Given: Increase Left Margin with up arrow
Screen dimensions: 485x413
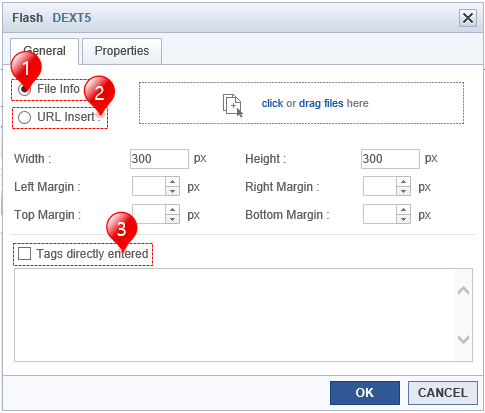Looking at the screenshot, I should pyautogui.click(x=172, y=182).
